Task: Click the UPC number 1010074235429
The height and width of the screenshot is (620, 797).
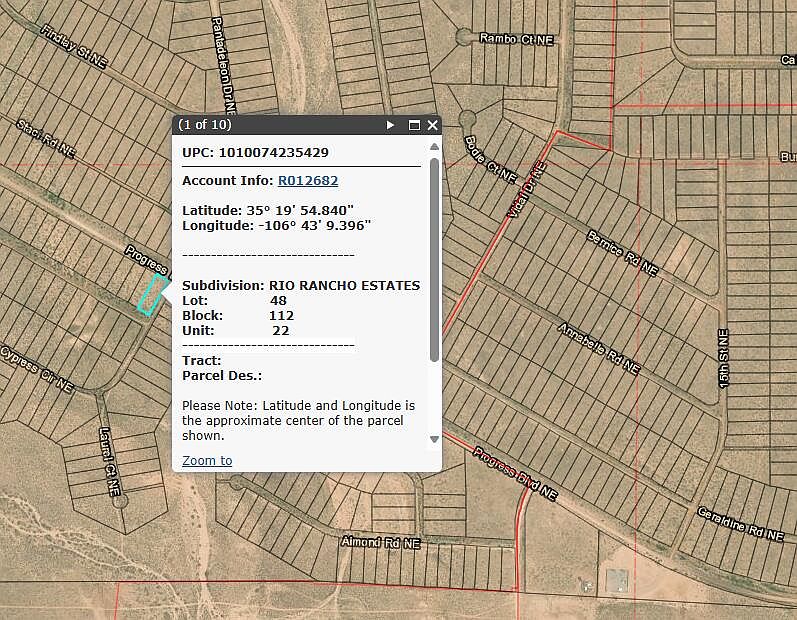Action: [x=273, y=153]
